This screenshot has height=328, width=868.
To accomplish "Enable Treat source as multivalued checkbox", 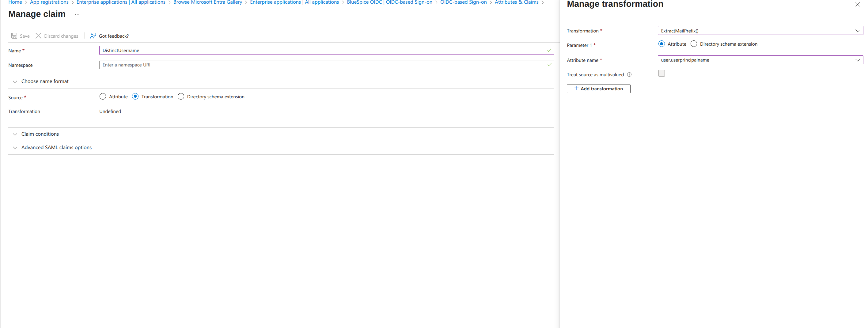I will 661,74.
